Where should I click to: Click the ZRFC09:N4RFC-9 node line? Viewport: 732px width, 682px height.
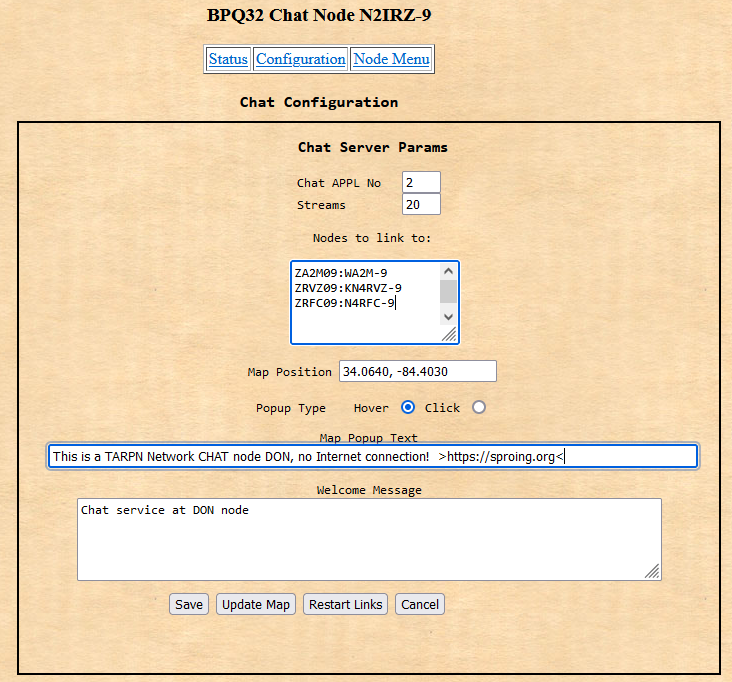345,303
